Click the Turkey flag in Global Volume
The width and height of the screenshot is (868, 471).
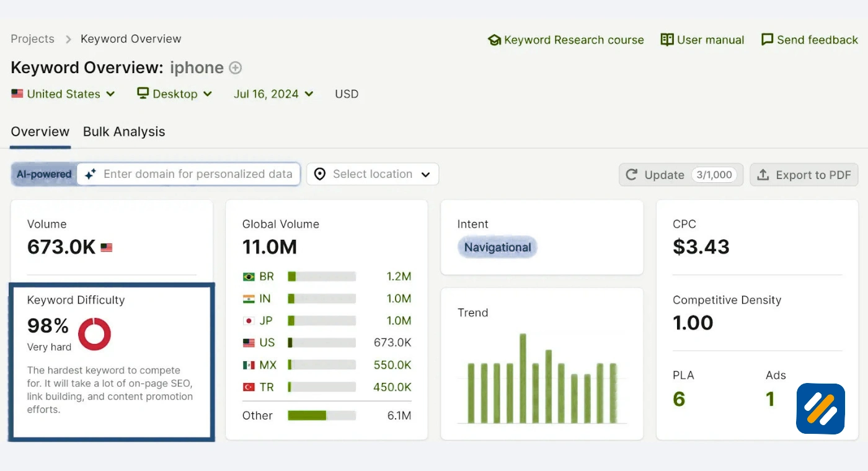click(x=249, y=387)
